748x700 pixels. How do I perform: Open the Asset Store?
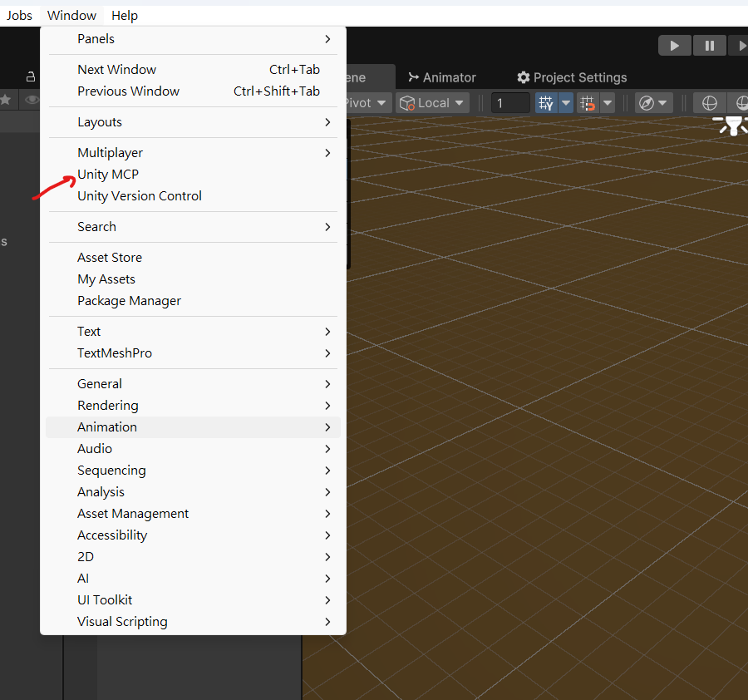[110, 257]
